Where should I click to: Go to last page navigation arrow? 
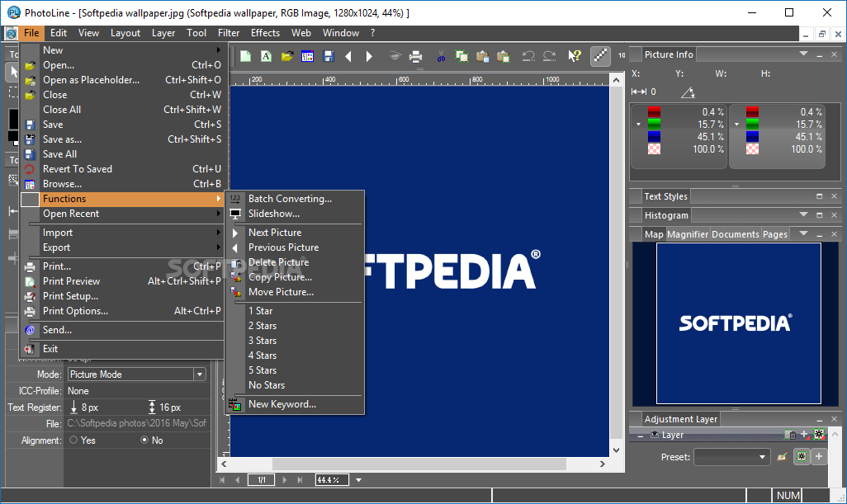pyautogui.click(x=300, y=480)
